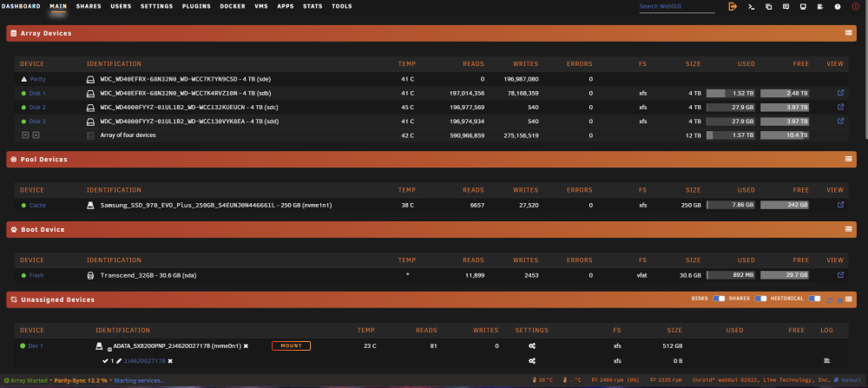This screenshot has height=388, width=868.
Task: Browse Flash device via view icon
Action: tap(841, 275)
